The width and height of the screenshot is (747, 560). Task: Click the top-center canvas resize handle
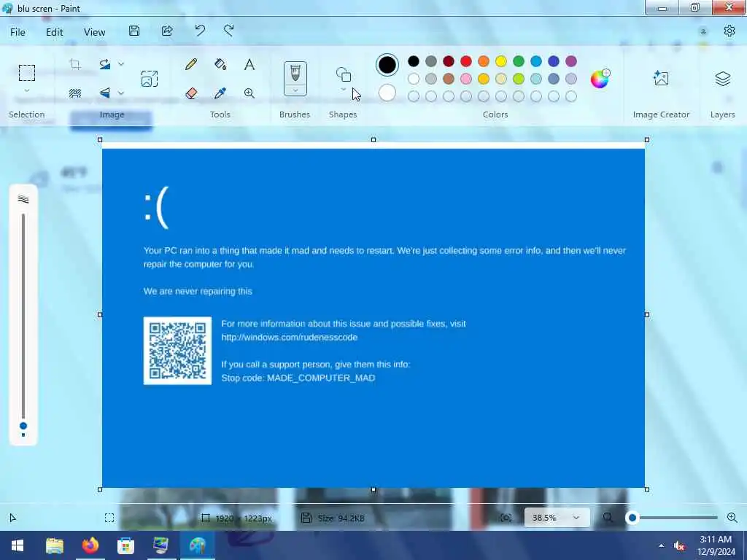coord(373,139)
